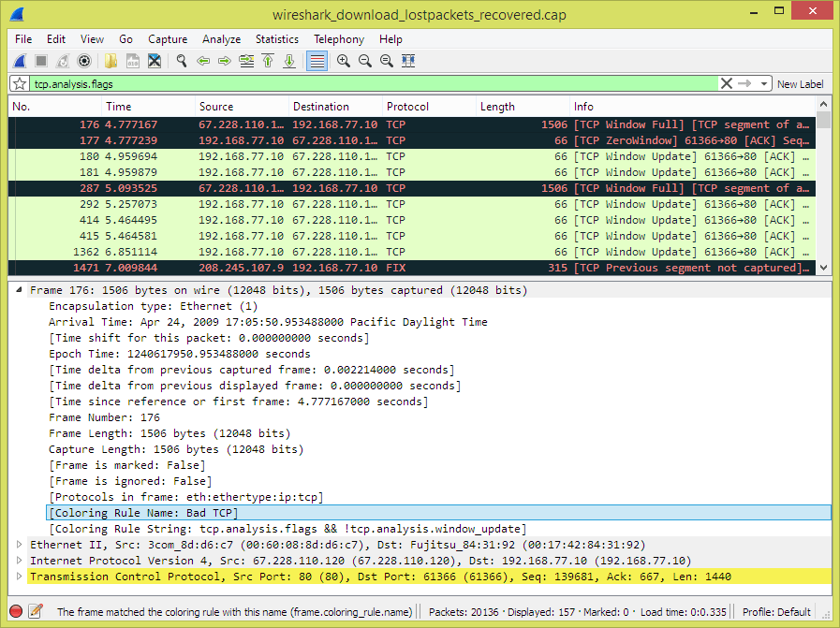Open the filter history dropdown

(x=763, y=83)
